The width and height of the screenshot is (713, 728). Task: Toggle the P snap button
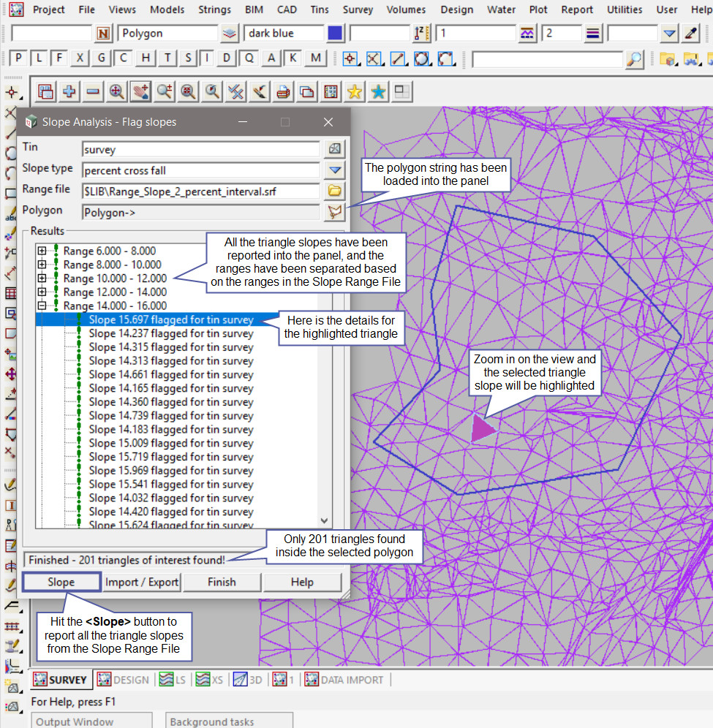click(18, 58)
